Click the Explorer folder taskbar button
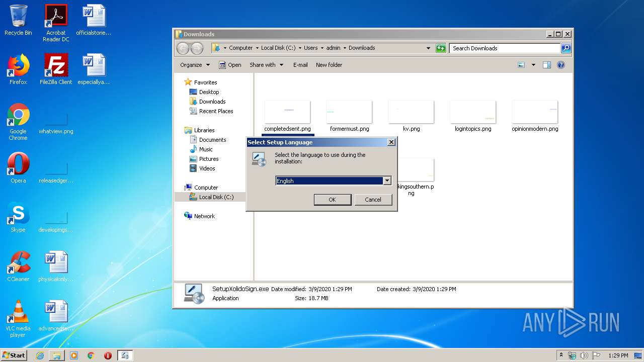644x362 pixels. click(57, 355)
